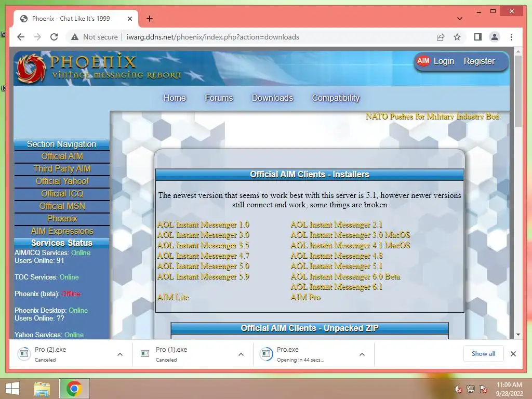This screenshot has height=399, width=532.
Task: Go back using the browser back arrow
Action: click(x=21, y=37)
